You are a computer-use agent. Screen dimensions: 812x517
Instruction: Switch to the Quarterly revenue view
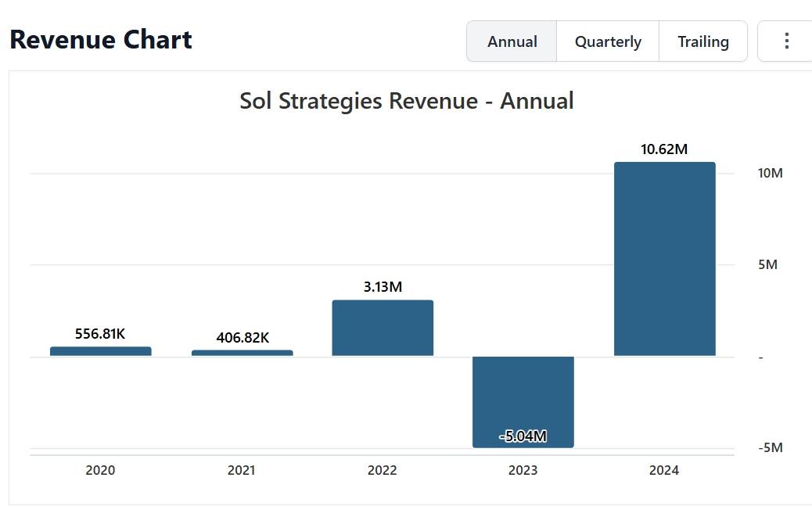point(608,41)
